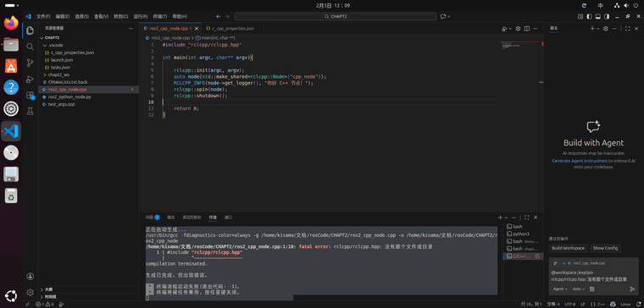Open the 文件(F) menu

tap(43, 16)
